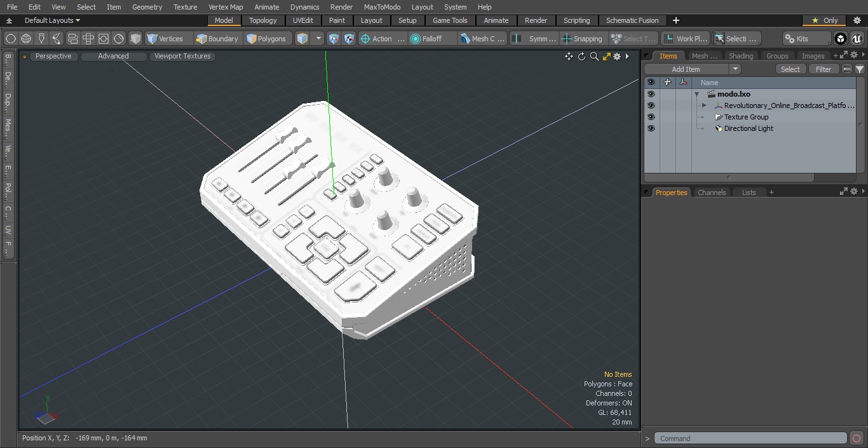Viewport: 868px width, 448px height.
Task: Open the Default Layouts dropdown
Action: (x=52, y=20)
